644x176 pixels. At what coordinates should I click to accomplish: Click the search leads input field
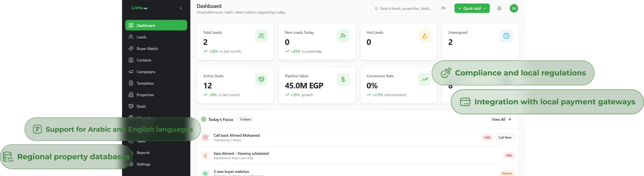pos(405,9)
